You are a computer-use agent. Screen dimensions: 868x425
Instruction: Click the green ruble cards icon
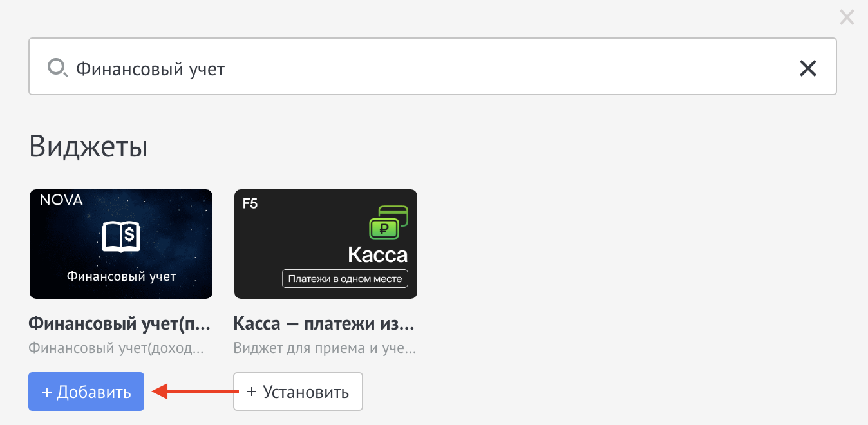[388, 223]
